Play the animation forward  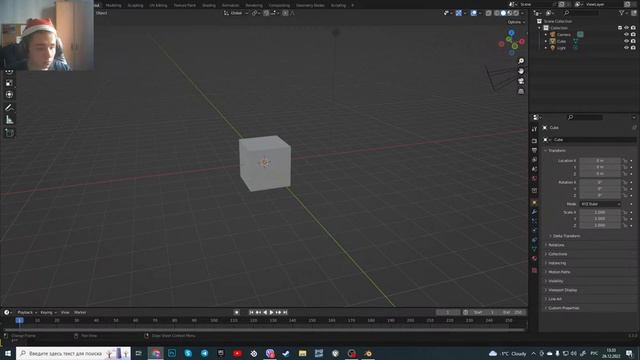tap(271, 312)
